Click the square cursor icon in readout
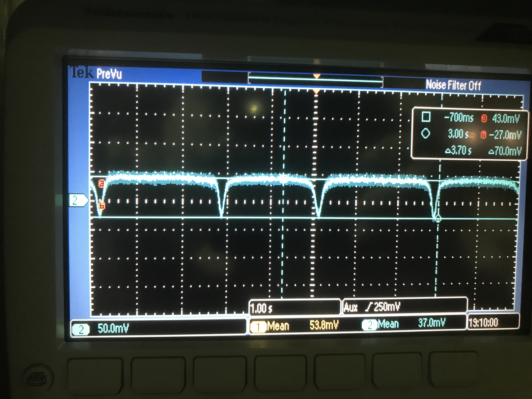The height and width of the screenshot is (399, 532). click(426, 117)
